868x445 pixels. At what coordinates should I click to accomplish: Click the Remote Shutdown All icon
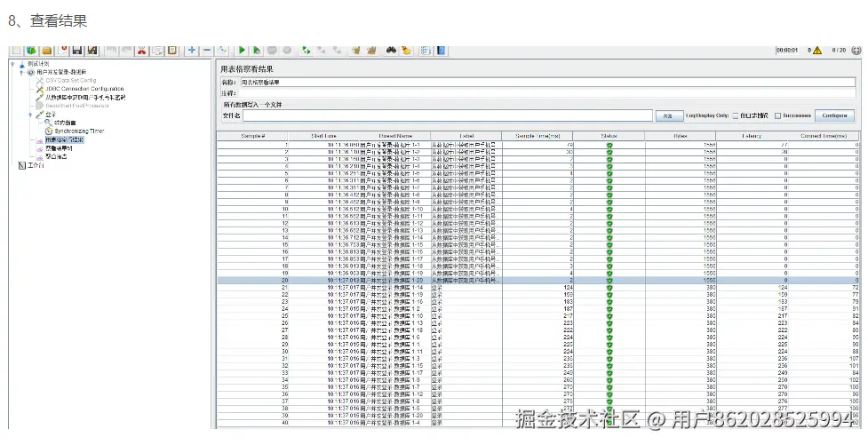coord(337,51)
